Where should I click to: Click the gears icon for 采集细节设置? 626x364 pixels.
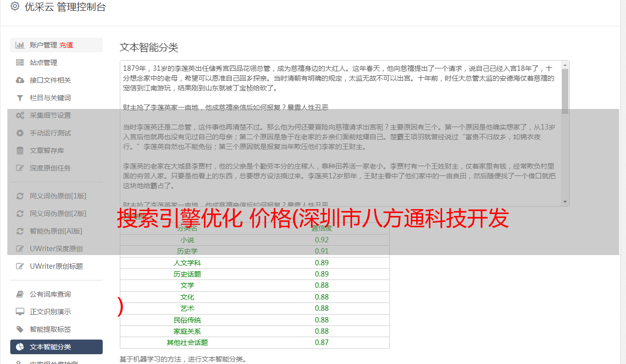click(x=20, y=115)
